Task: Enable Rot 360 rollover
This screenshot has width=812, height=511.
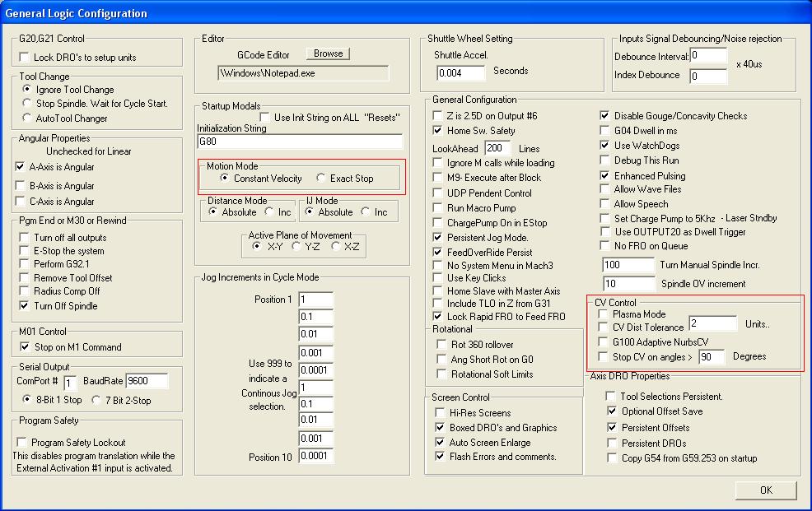Action: (441, 344)
